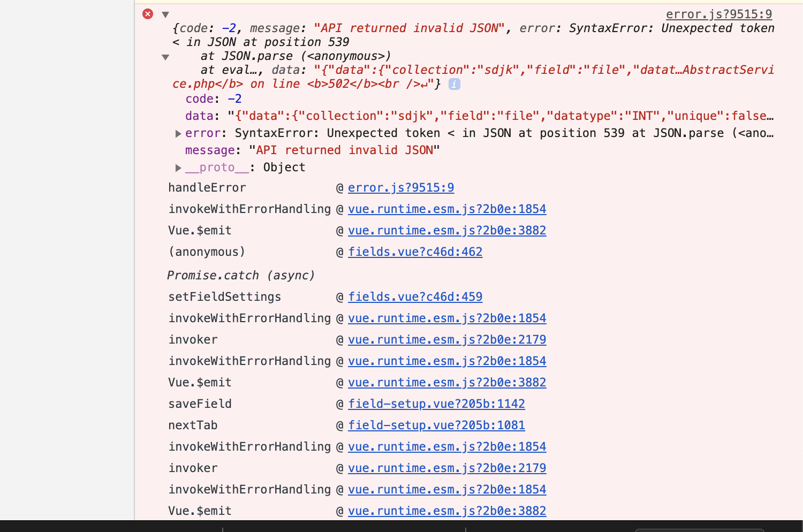The image size is (803, 532).
Task: Open fields.vue?c46d:459 next to setFieldSettings
Action: [x=415, y=297]
